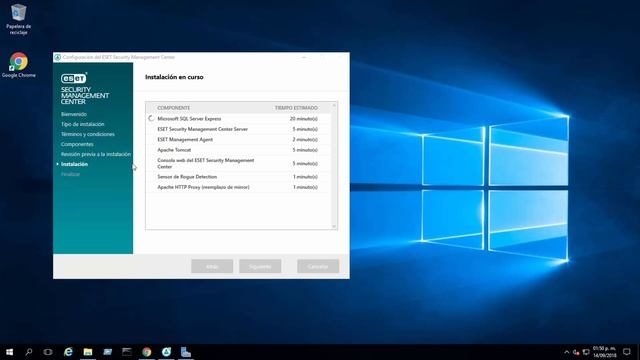The image size is (640, 360).
Task: Open the taskbar clock and date
Action: click(x=604, y=352)
